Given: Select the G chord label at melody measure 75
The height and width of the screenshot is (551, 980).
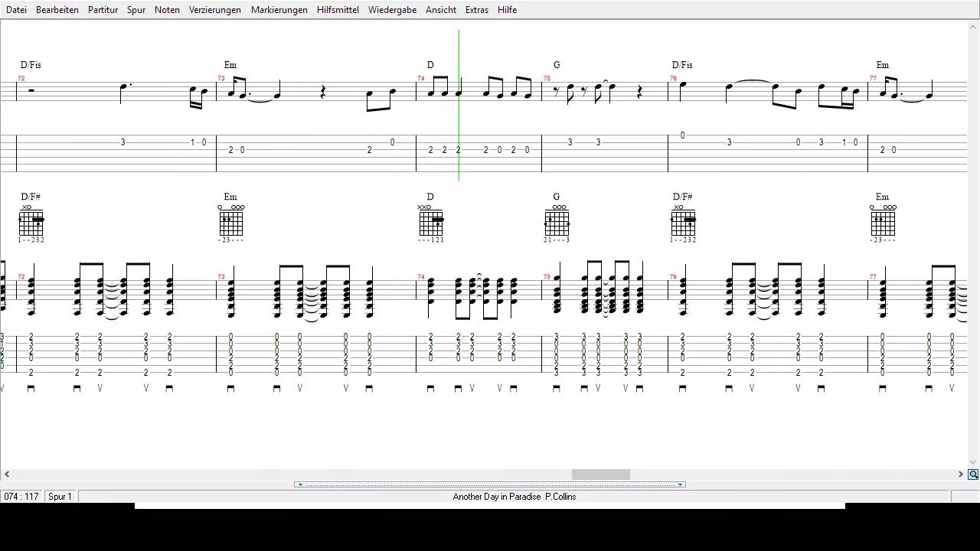Looking at the screenshot, I should pos(557,65).
